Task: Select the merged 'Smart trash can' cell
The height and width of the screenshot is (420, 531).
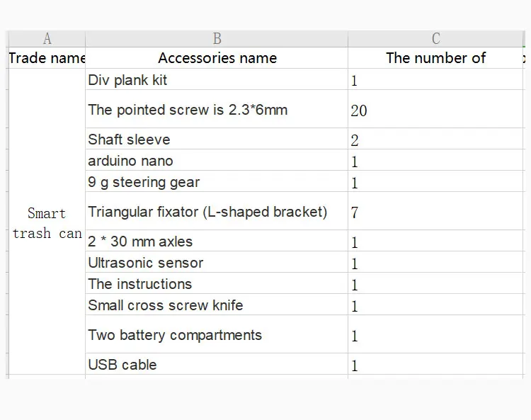Action: [47, 223]
